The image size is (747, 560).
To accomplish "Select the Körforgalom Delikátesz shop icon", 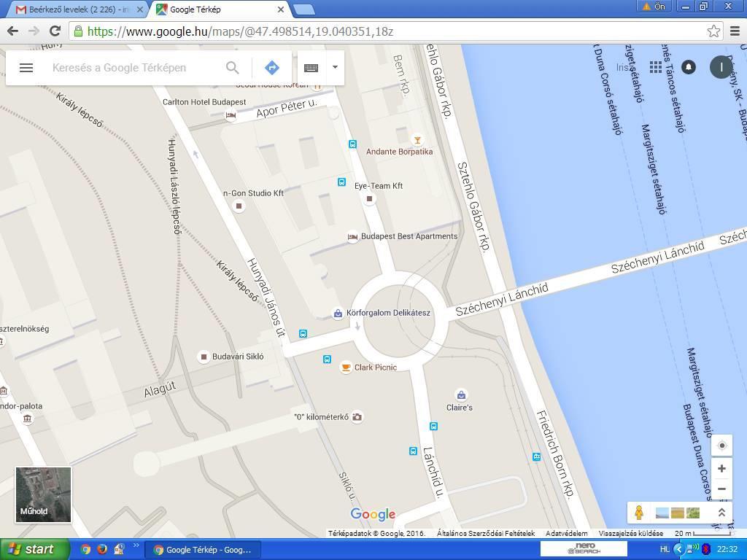I will tap(338, 314).
